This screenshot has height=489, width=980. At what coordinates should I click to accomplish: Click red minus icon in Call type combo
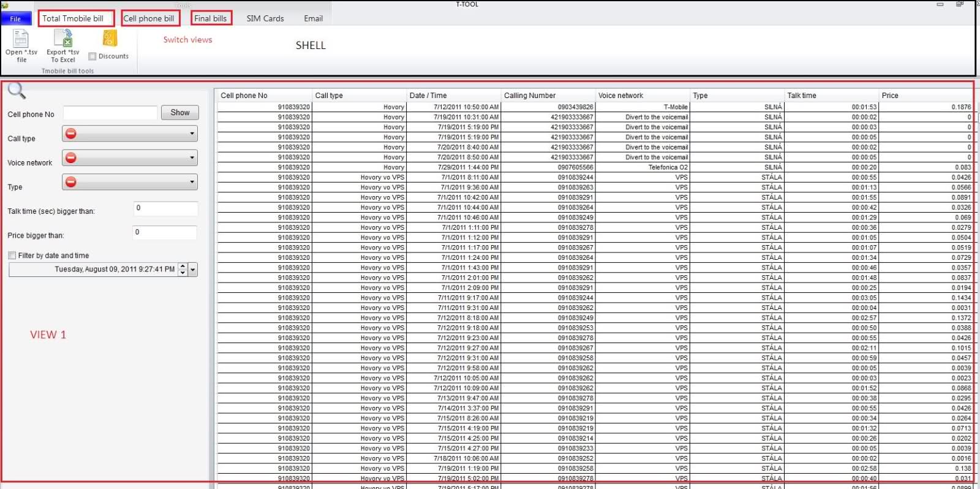point(71,134)
